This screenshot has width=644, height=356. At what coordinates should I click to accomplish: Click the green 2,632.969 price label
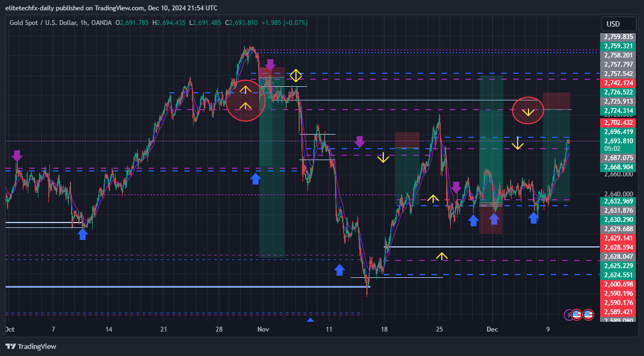tap(618, 201)
